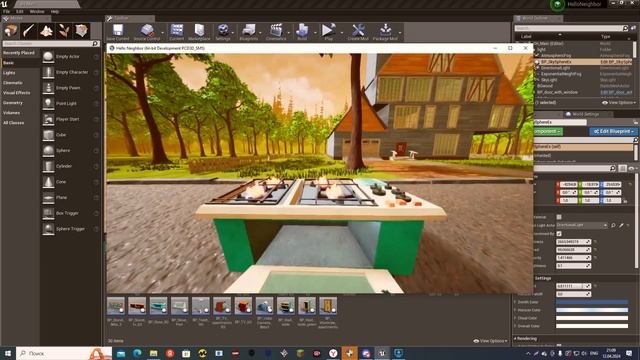Toggle the checked checkbox under Directional Light Actor

(559, 233)
